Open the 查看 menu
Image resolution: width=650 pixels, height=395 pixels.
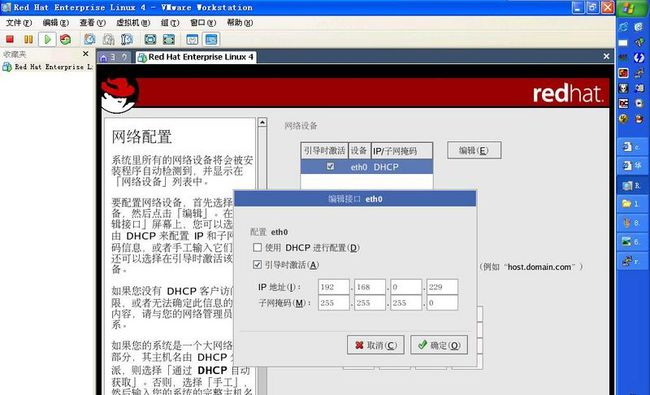(92, 22)
